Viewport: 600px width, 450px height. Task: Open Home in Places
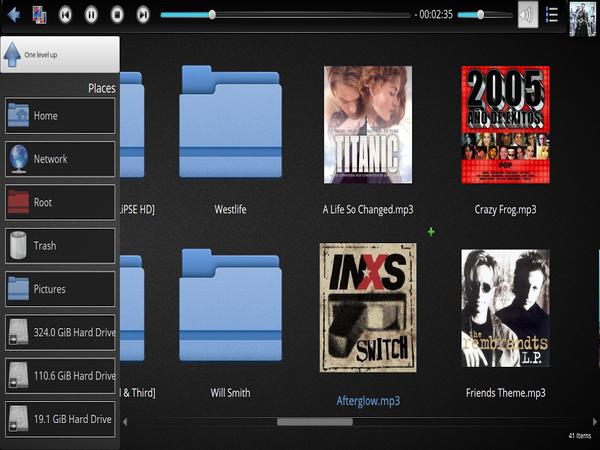point(60,116)
